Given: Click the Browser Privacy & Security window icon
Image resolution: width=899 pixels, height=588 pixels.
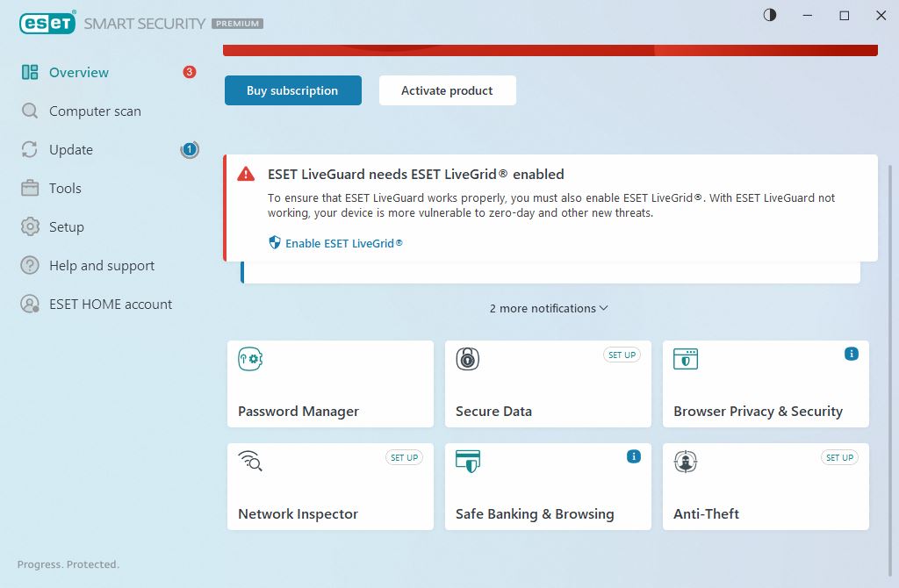Looking at the screenshot, I should [x=686, y=359].
